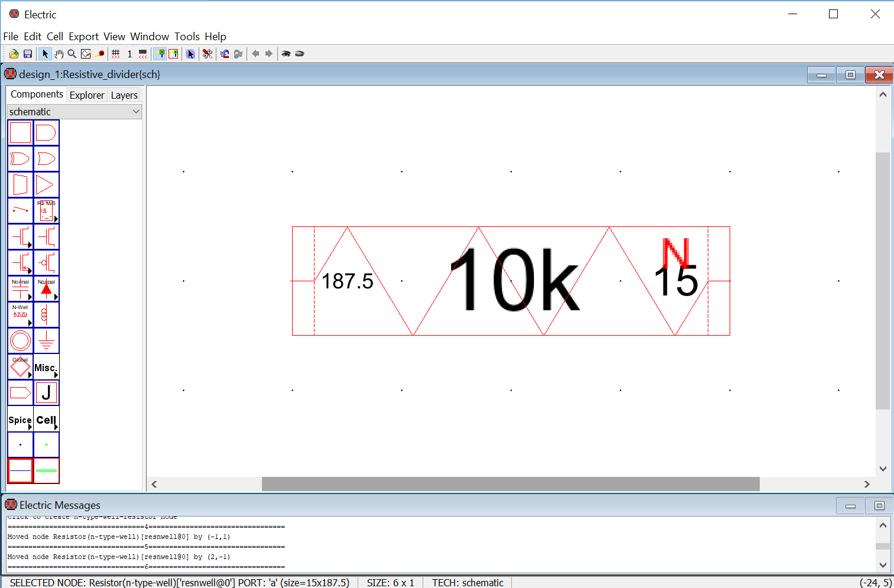Click the Save library icon
The width and height of the screenshot is (894, 588).
click(28, 54)
